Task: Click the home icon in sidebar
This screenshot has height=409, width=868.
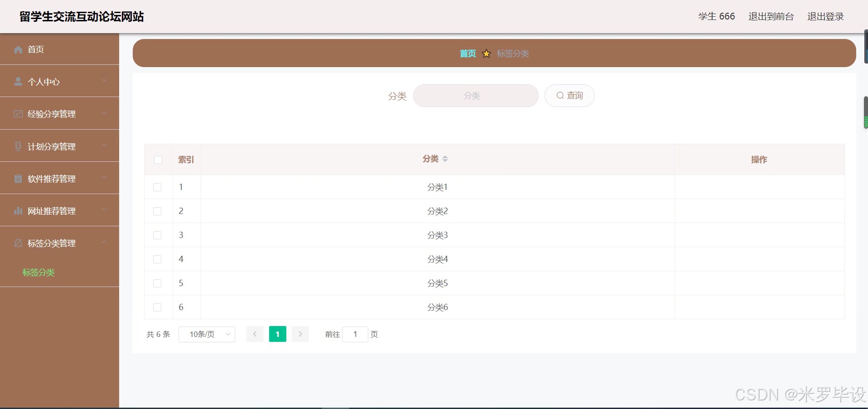Action: point(18,49)
